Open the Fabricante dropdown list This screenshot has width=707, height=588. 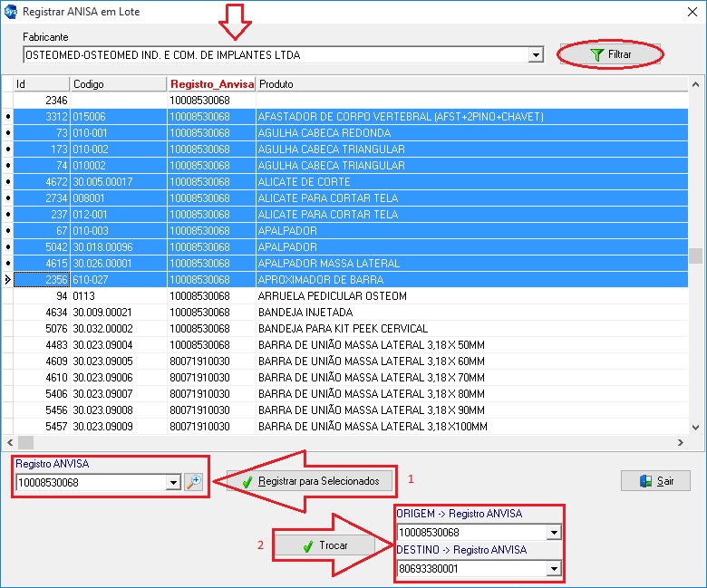tap(536, 55)
